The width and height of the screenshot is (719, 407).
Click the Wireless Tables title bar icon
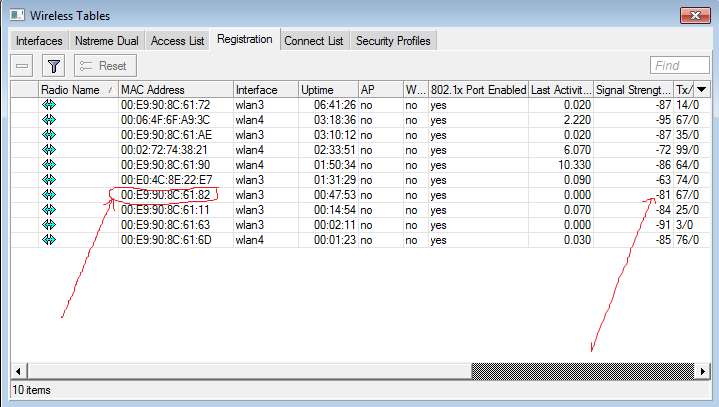(x=17, y=15)
